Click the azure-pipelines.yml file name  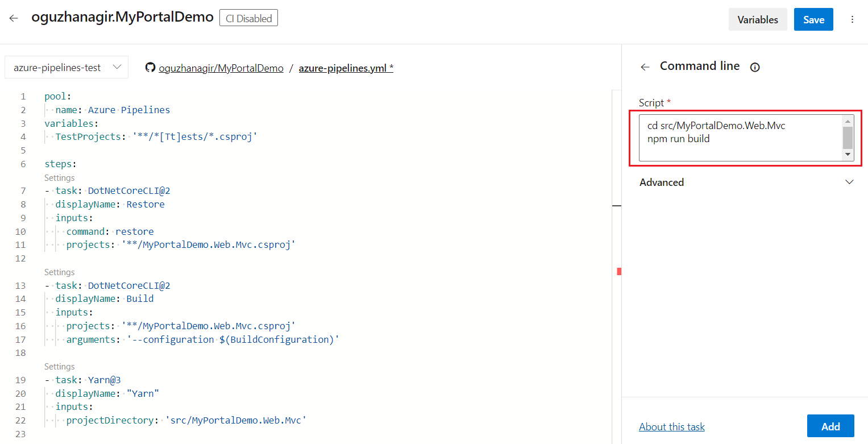click(x=346, y=68)
